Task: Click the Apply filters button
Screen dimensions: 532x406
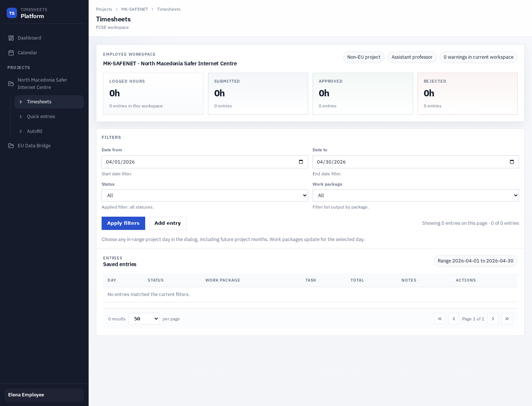Action: [x=123, y=223]
